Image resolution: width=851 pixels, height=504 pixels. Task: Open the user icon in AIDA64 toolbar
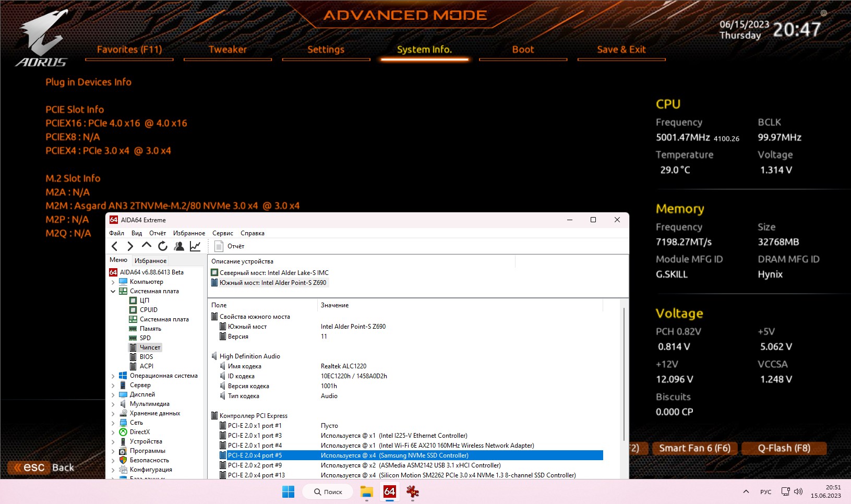179,246
